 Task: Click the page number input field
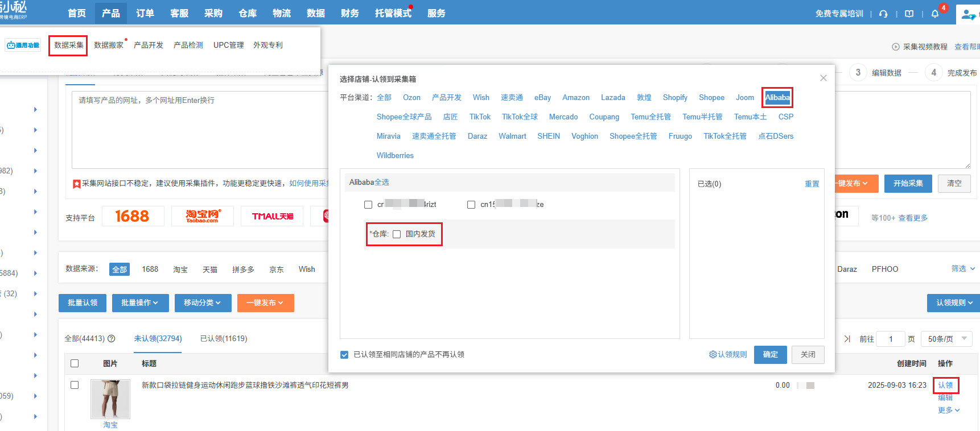tap(891, 339)
